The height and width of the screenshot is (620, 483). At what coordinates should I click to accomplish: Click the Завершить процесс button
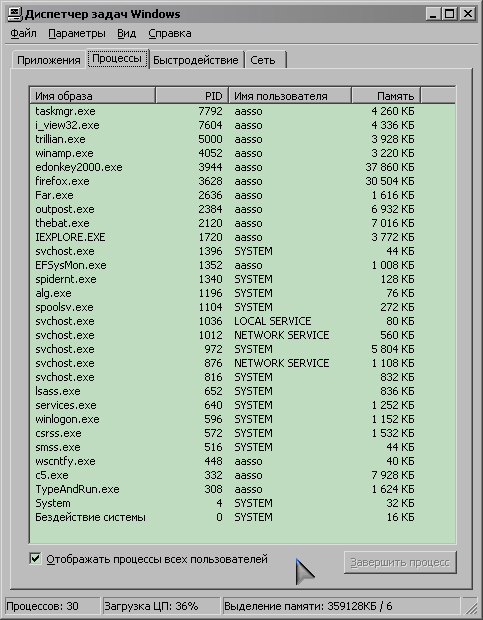(x=400, y=562)
